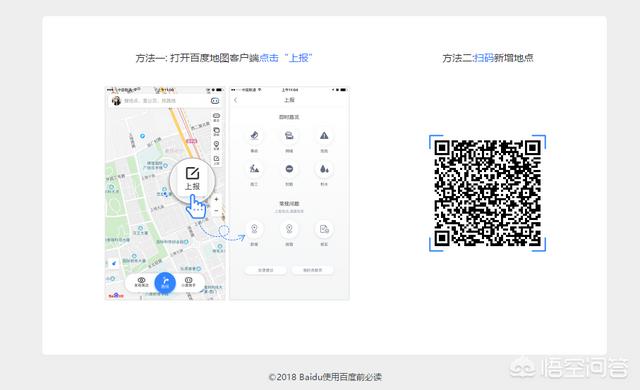Click the QR code for adding location
Viewport: 640px width, 390px height.
[x=487, y=193]
